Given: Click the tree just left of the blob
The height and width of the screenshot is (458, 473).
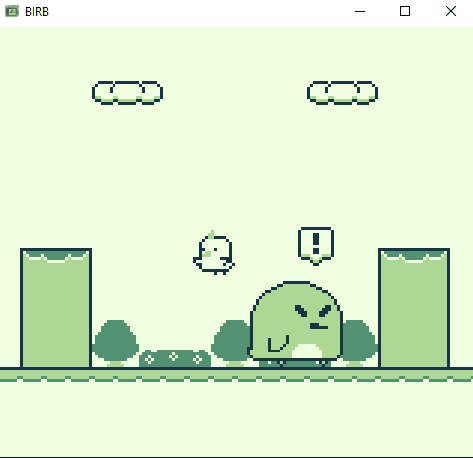Looking at the screenshot, I should pyautogui.click(x=231, y=343).
